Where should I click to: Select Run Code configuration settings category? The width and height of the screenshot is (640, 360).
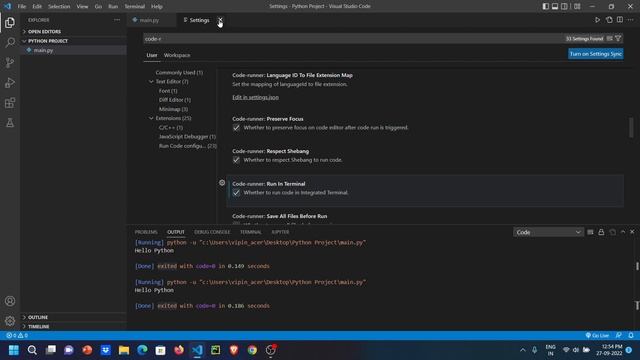(187, 146)
